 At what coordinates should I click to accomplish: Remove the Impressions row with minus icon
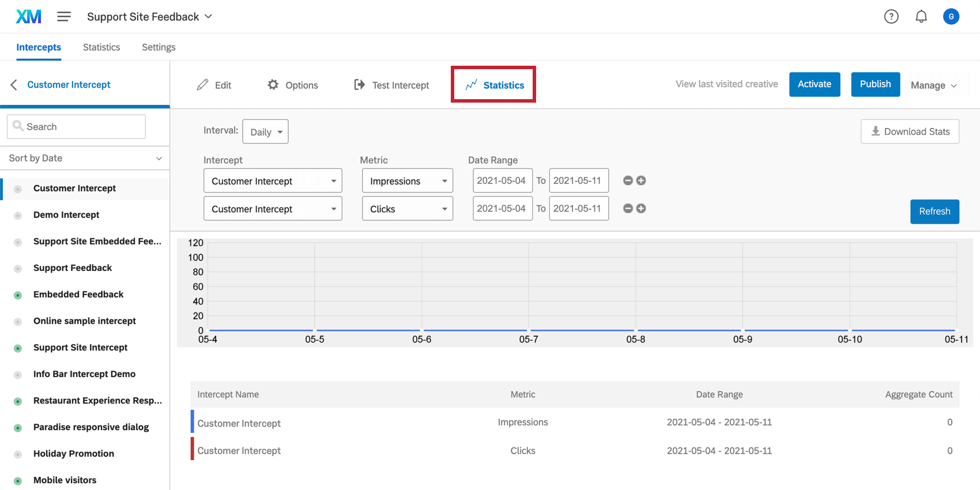click(x=628, y=180)
